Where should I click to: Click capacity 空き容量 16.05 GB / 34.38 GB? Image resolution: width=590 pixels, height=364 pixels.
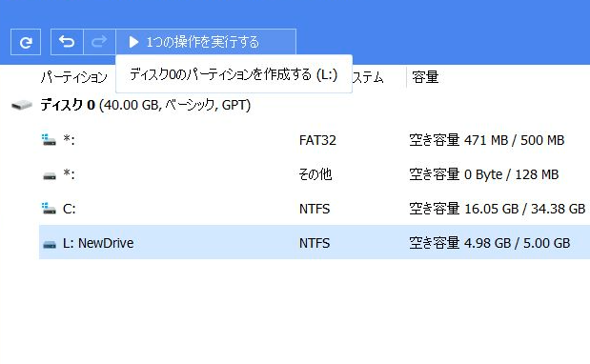tap(498, 209)
